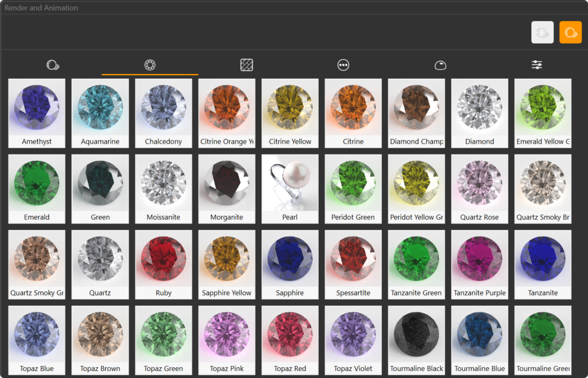This screenshot has width=588, height=378.
Task: Select the Quartz Rose material
Action: [479, 188]
